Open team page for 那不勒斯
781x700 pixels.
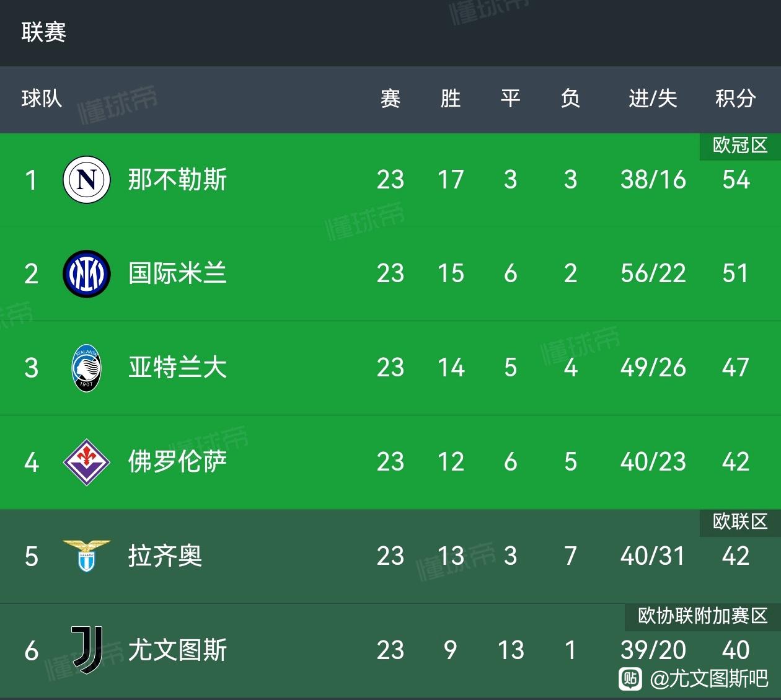177,180
